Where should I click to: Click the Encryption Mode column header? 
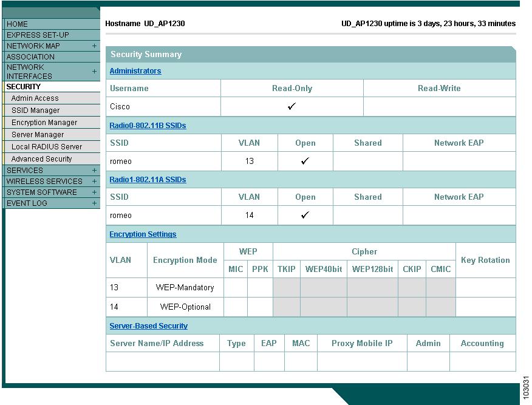[x=185, y=260]
